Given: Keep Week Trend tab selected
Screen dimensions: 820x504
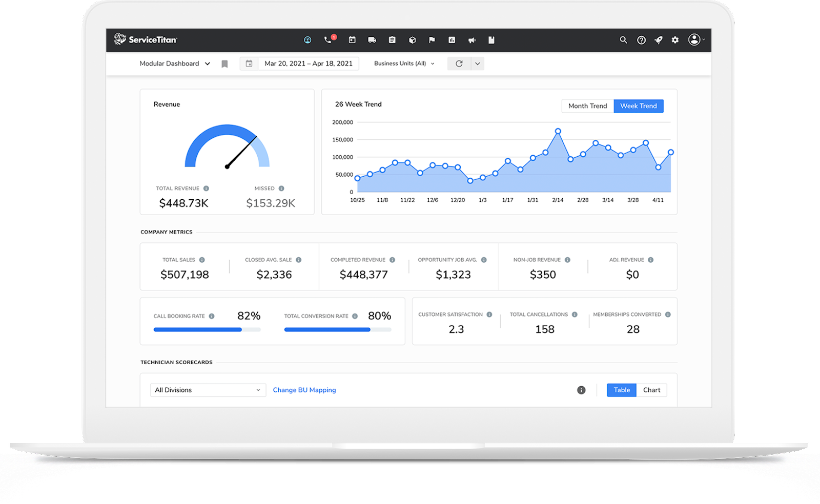Looking at the screenshot, I should coord(638,106).
